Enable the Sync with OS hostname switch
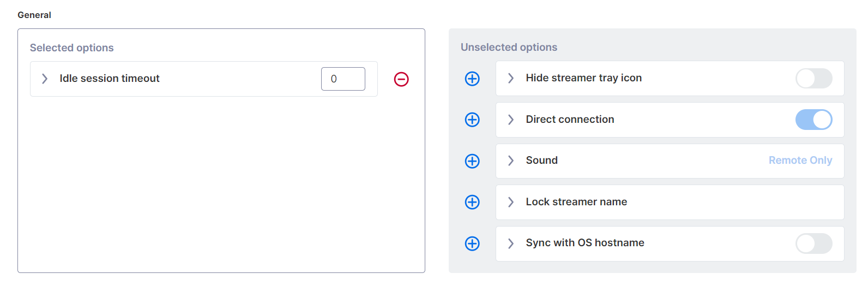868x285 pixels. click(813, 244)
